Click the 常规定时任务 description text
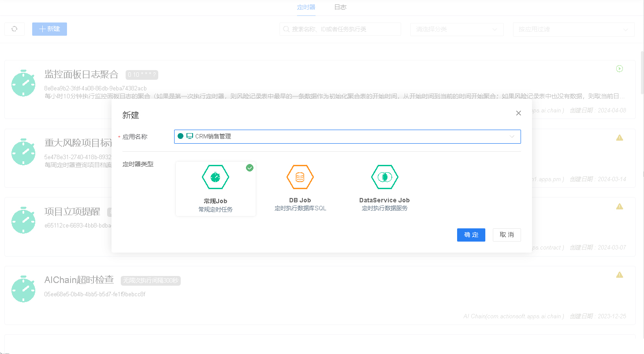This screenshot has width=644, height=354. click(x=216, y=209)
